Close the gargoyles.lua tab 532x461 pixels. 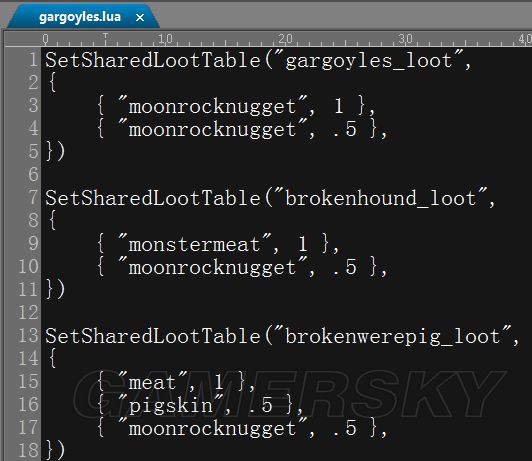coord(140,17)
